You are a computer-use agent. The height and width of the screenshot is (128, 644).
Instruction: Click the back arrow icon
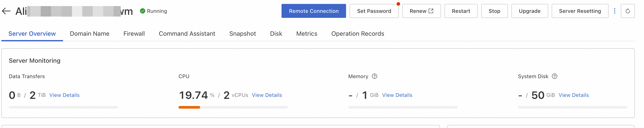pyautogui.click(x=6, y=11)
